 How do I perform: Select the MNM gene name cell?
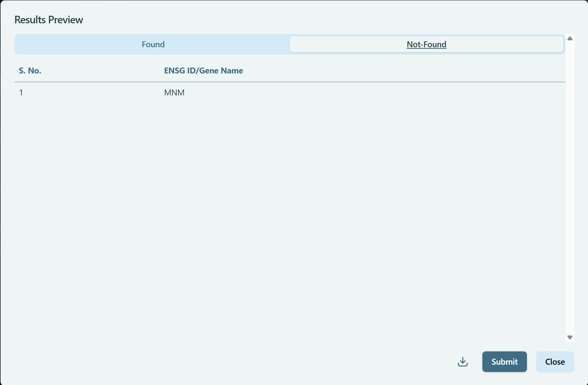click(x=174, y=92)
